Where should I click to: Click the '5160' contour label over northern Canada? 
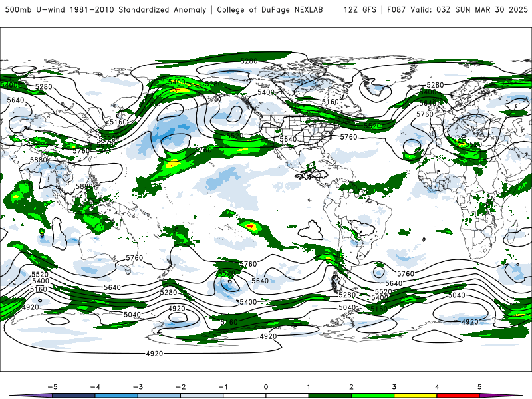coord(330,102)
